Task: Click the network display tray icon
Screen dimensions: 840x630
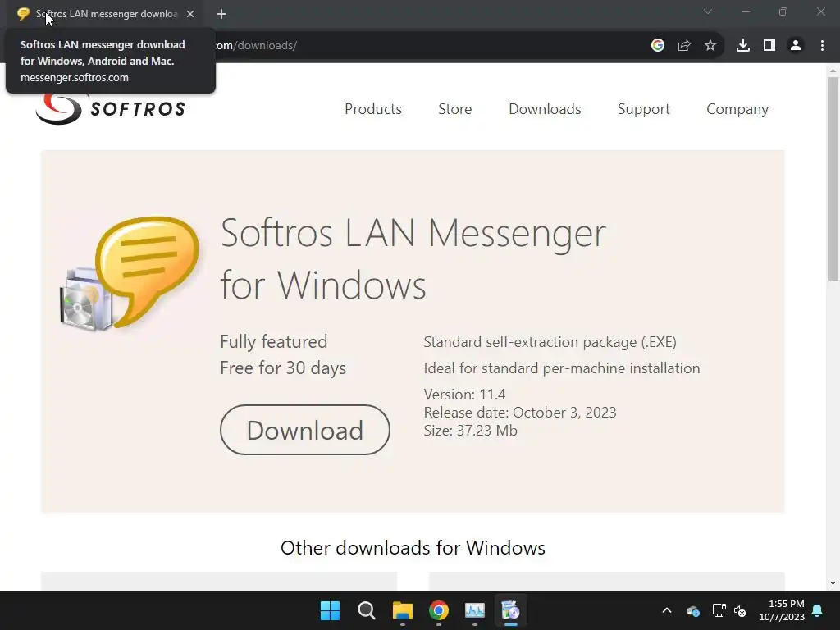Action: pos(719,610)
